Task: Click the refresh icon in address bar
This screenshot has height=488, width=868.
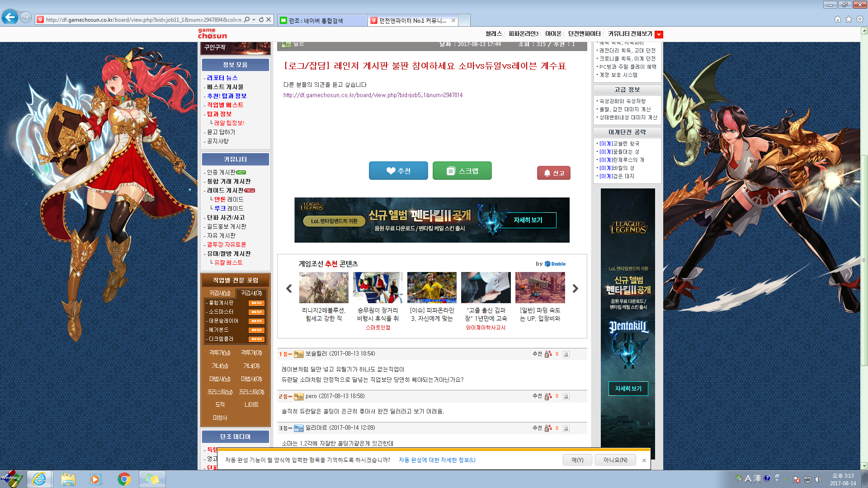Action: pyautogui.click(x=261, y=19)
